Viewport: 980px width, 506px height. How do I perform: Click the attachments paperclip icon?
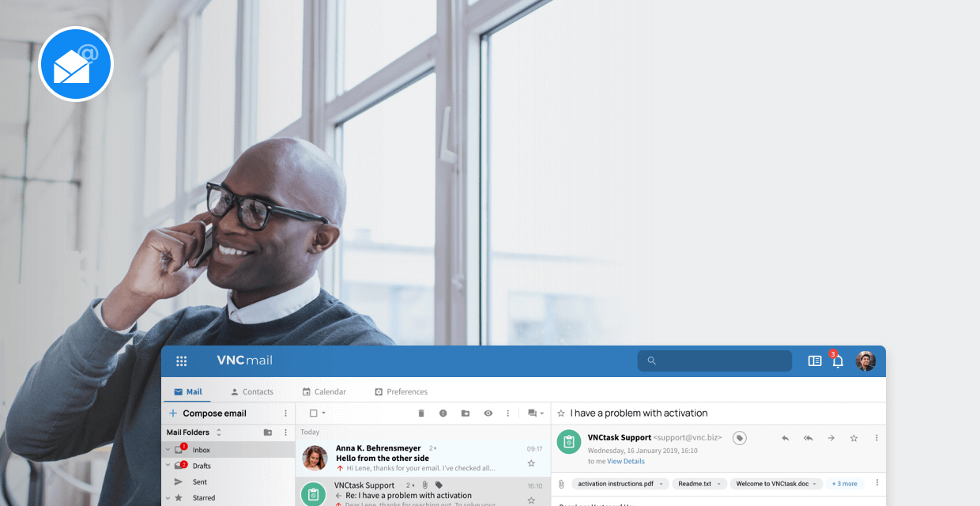point(561,483)
